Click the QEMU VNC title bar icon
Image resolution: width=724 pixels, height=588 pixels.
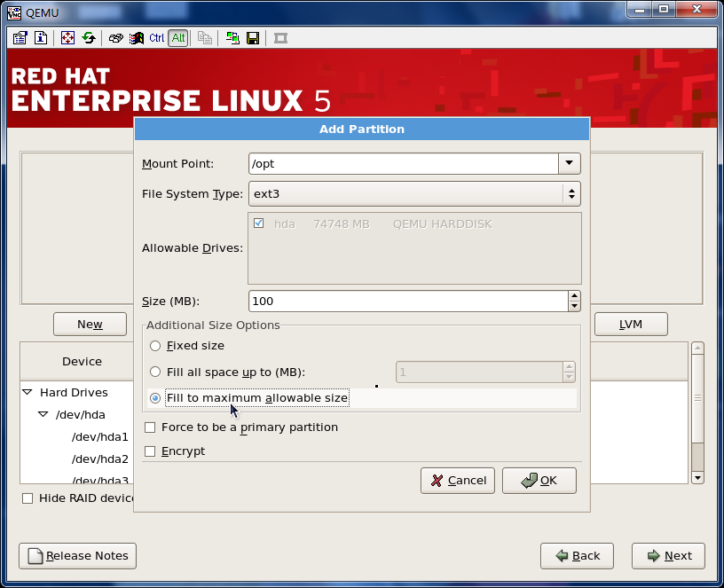[x=14, y=12]
